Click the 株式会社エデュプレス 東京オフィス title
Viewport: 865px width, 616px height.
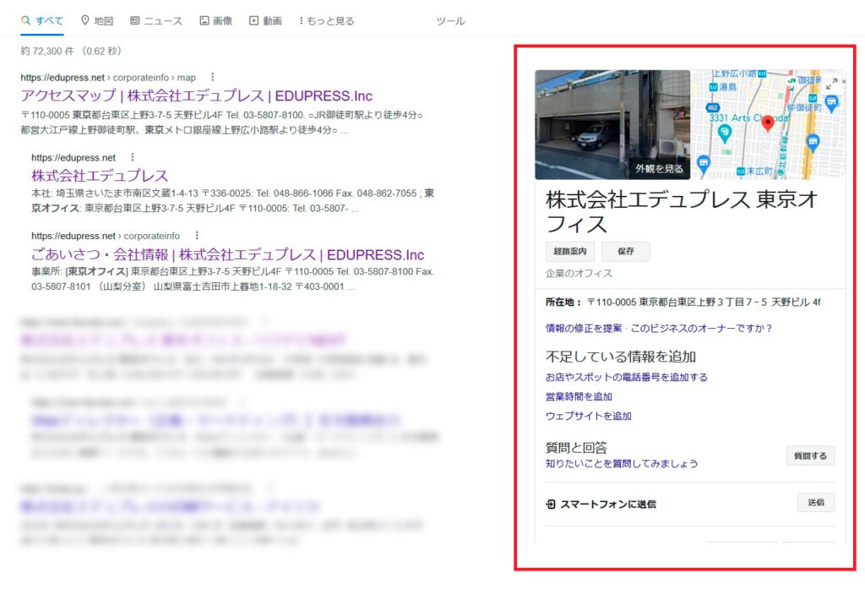(682, 212)
